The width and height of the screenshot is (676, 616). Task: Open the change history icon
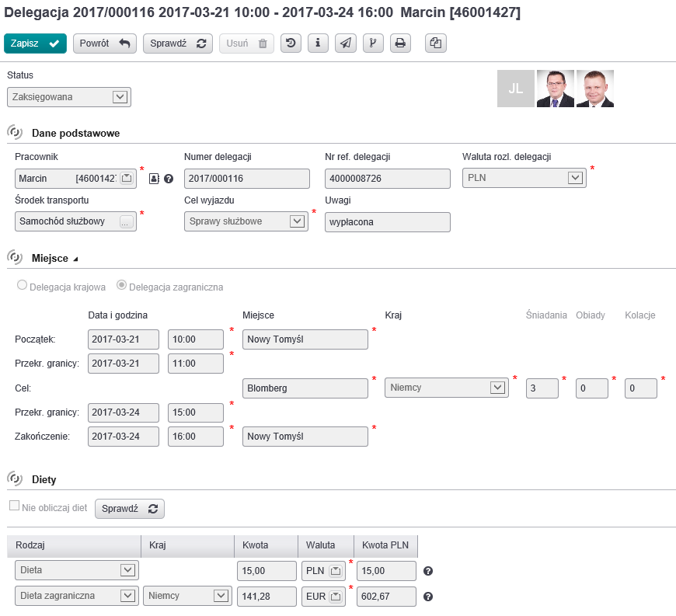(291, 44)
